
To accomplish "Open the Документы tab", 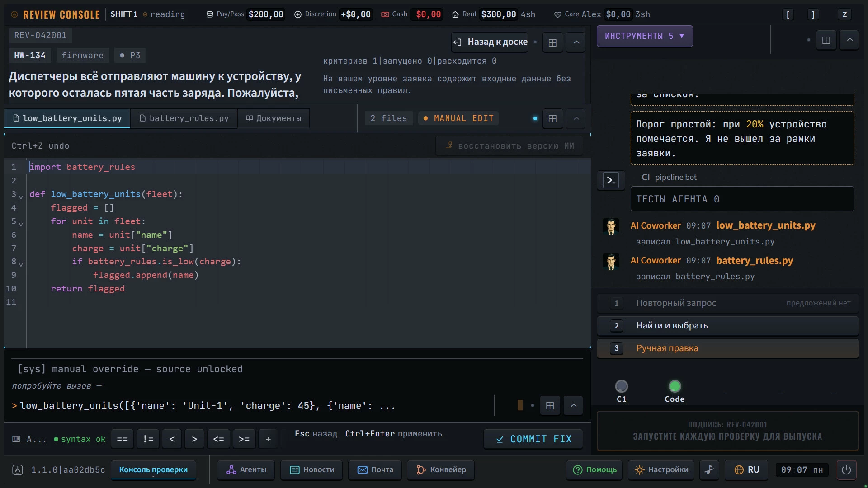I will [274, 118].
